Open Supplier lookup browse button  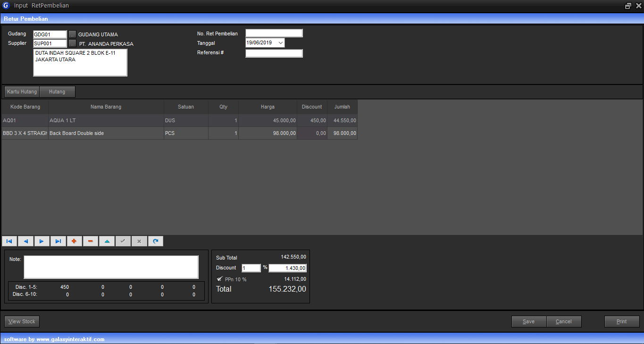point(72,43)
